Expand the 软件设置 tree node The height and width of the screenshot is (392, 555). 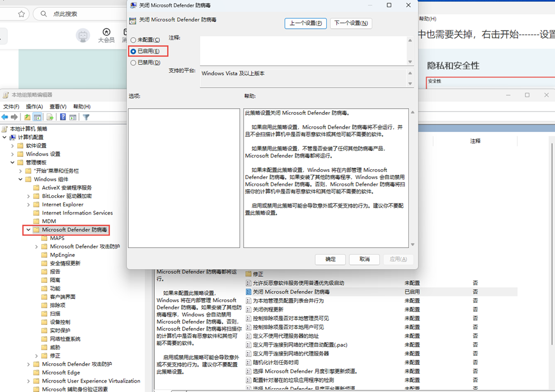(x=12, y=146)
